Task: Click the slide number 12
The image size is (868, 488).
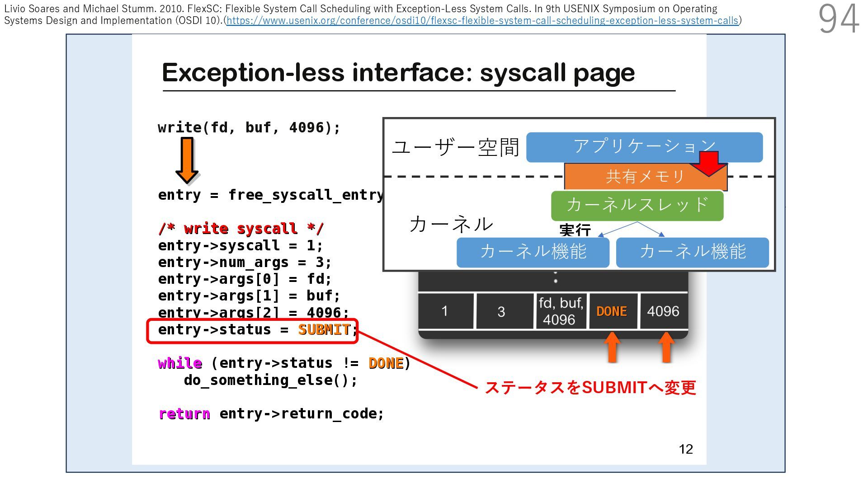Action: [x=685, y=449]
